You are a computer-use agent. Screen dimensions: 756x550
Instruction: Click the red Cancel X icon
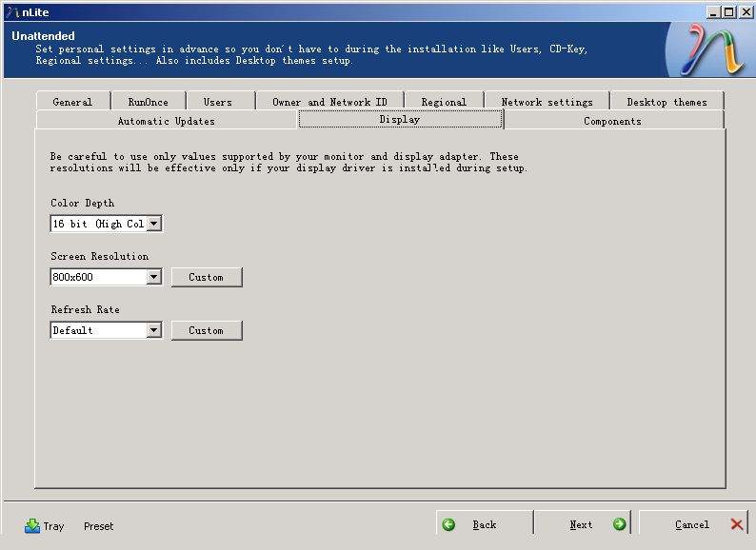(x=737, y=524)
